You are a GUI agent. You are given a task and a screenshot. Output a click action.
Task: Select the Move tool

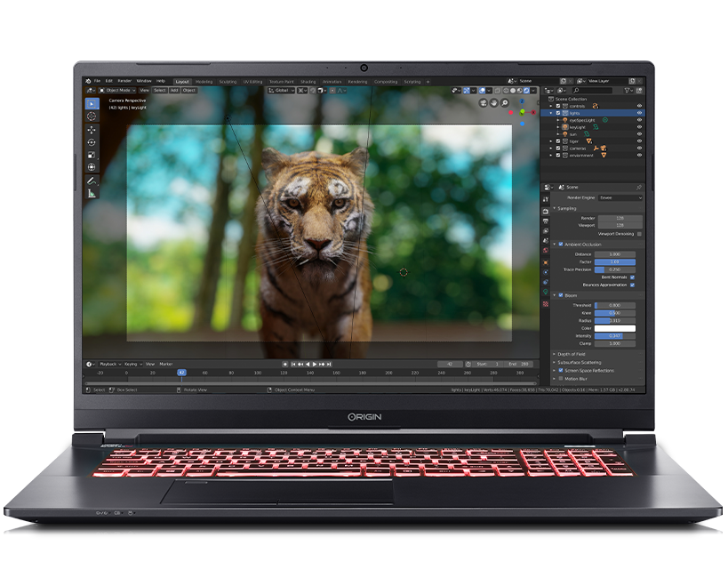tap(92, 130)
